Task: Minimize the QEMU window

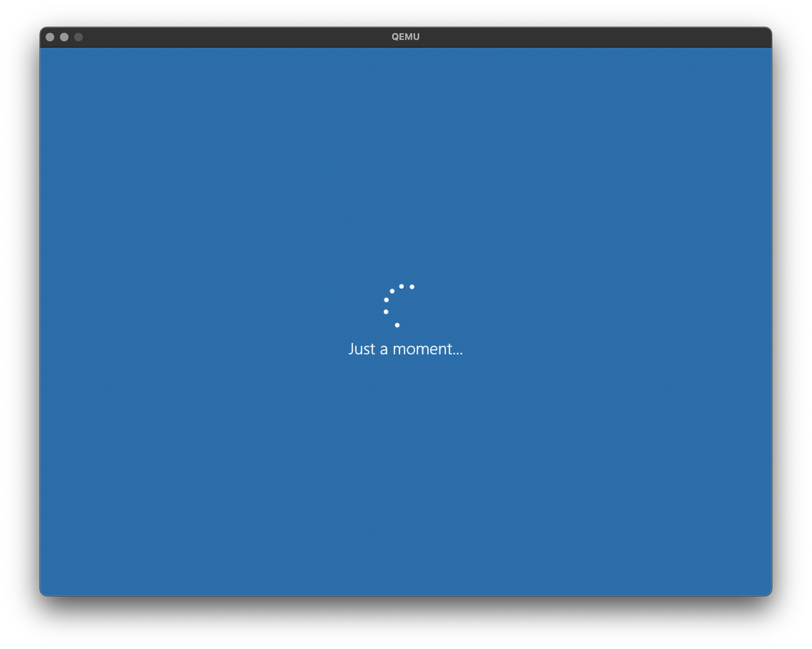Action: 64,37
